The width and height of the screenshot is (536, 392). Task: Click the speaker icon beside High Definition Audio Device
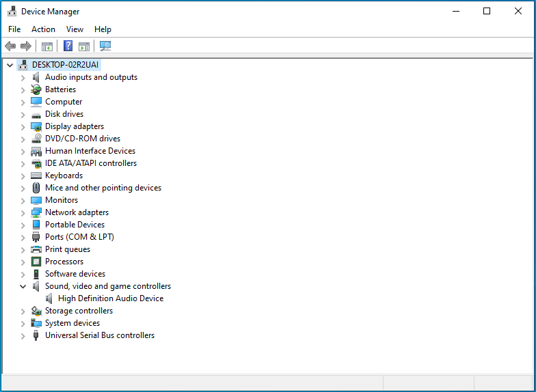point(49,298)
